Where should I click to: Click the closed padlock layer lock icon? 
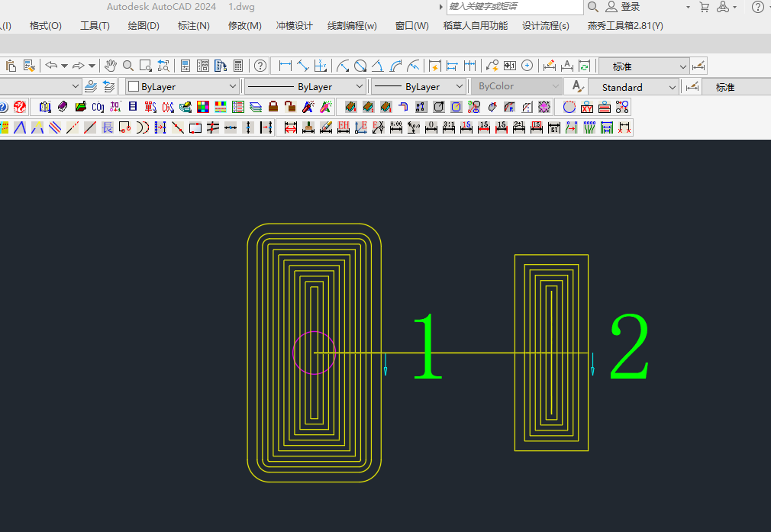click(273, 107)
